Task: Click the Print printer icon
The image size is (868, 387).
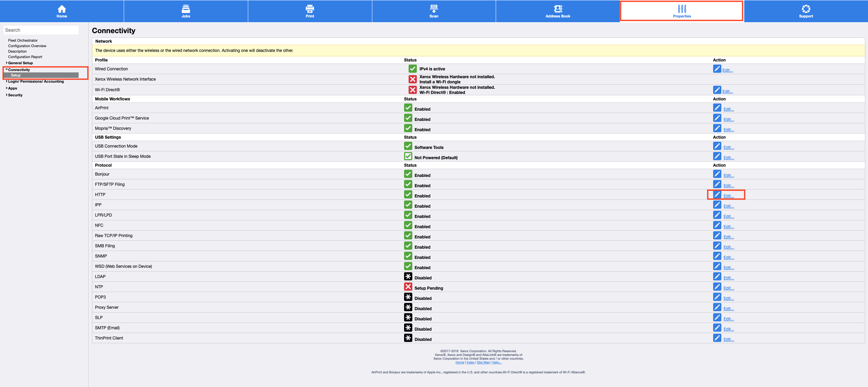Action: 310,9
